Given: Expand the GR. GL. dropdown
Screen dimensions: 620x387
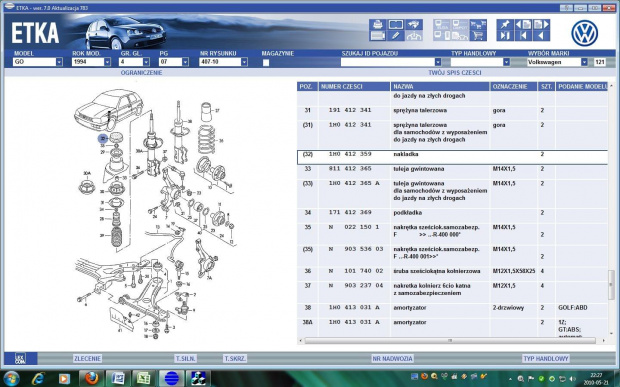Looking at the screenshot, I should tap(146, 62).
